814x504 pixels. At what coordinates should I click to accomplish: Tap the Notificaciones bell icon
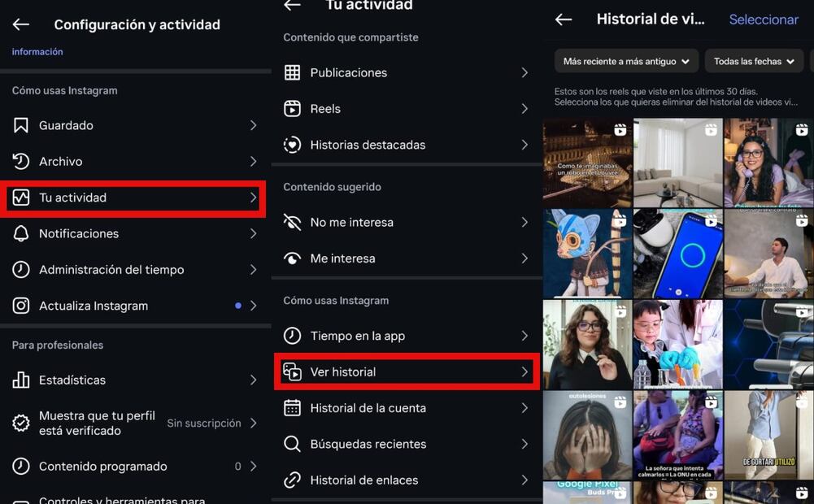click(x=21, y=233)
